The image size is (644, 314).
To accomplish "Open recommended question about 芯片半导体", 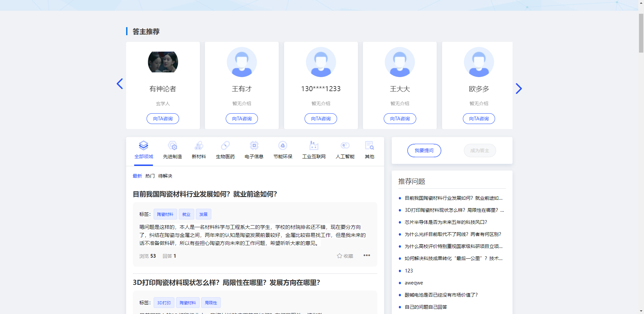I will (x=446, y=222).
